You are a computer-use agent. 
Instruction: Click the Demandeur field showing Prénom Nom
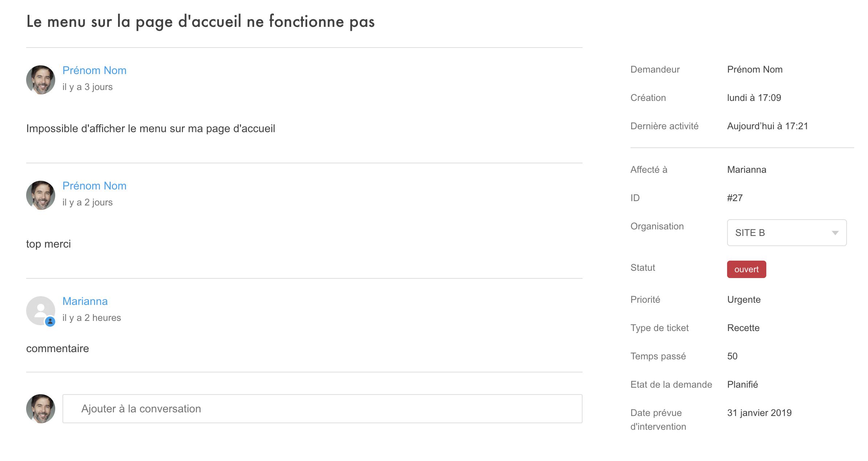[x=755, y=69]
